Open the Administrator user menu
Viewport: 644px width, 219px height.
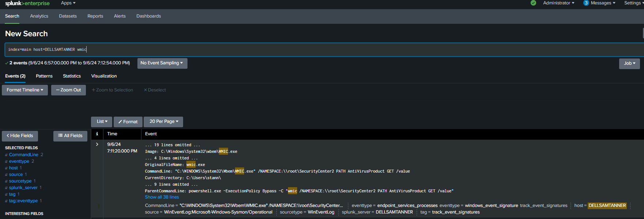tap(558, 3)
